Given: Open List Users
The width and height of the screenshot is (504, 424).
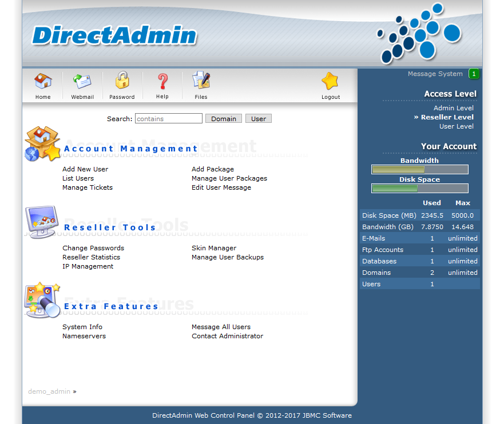Looking at the screenshot, I should tap(78, 178).
